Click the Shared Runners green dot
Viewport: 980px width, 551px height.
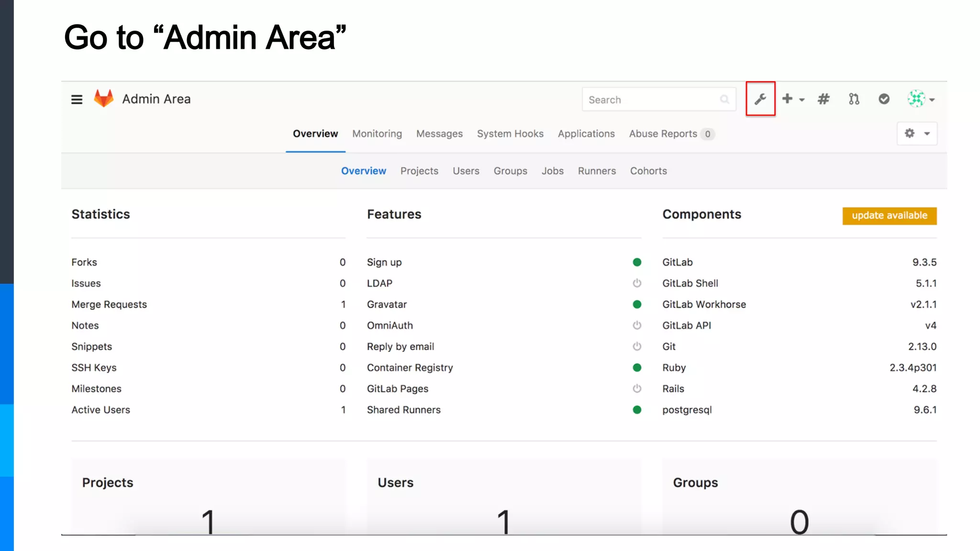tap(637, 409)
